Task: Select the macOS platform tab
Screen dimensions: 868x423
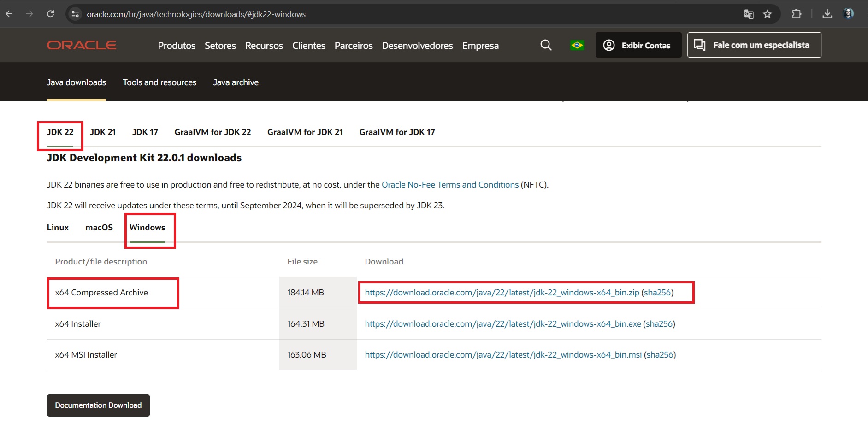Action: [x=99, y=227]
